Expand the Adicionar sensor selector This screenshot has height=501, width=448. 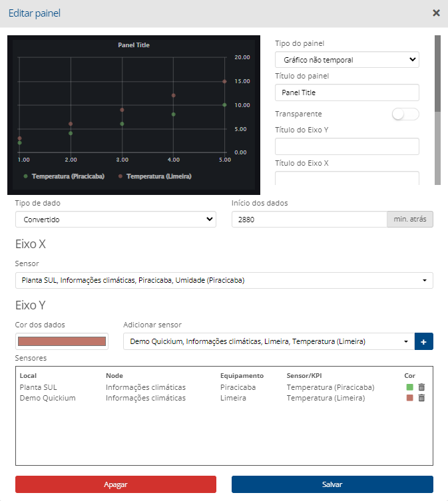coord(268,341)
